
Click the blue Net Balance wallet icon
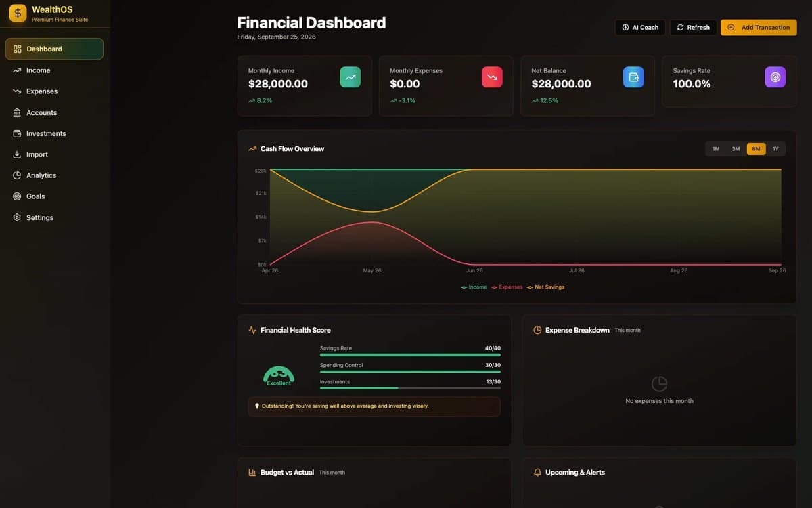point(633,77)
